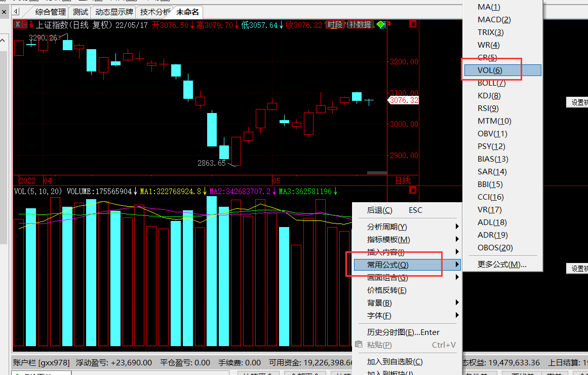Pick the BBI(15) indicator
Image resolution: width=588 pixels, height=375 pixels.
click(502, 184)
